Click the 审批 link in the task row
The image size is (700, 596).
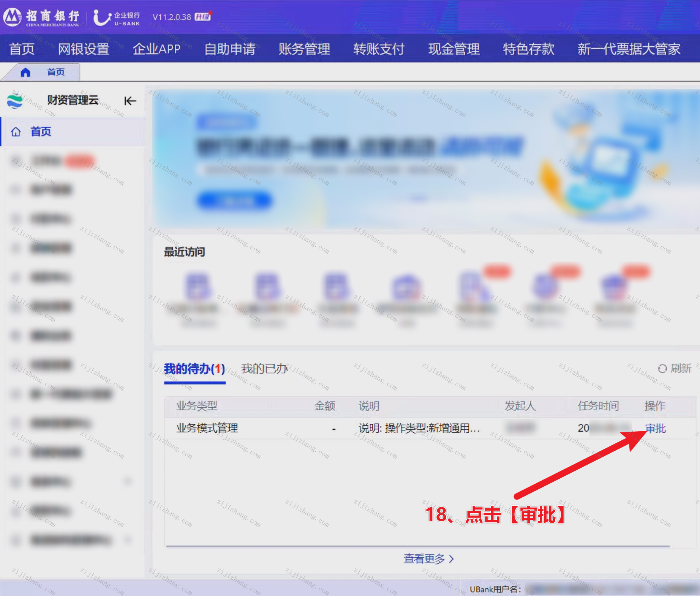pos(656,429)
